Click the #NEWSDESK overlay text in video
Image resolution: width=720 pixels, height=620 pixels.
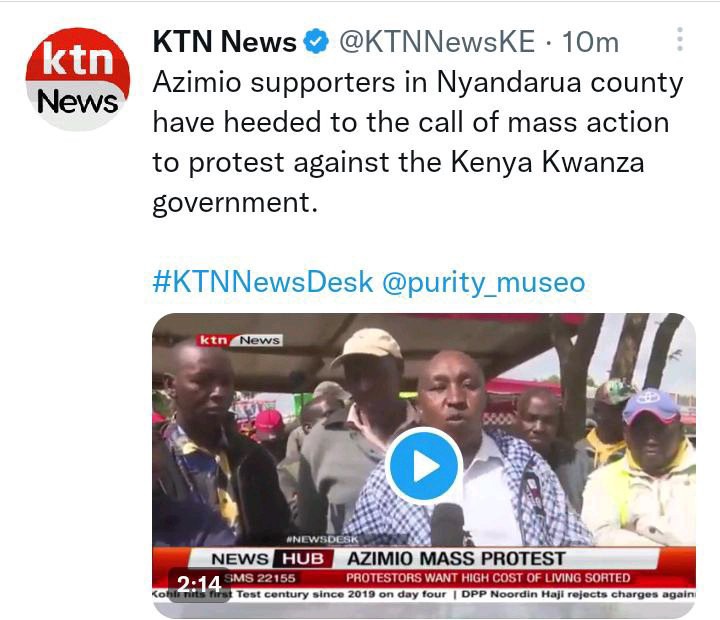coord(322,539)
